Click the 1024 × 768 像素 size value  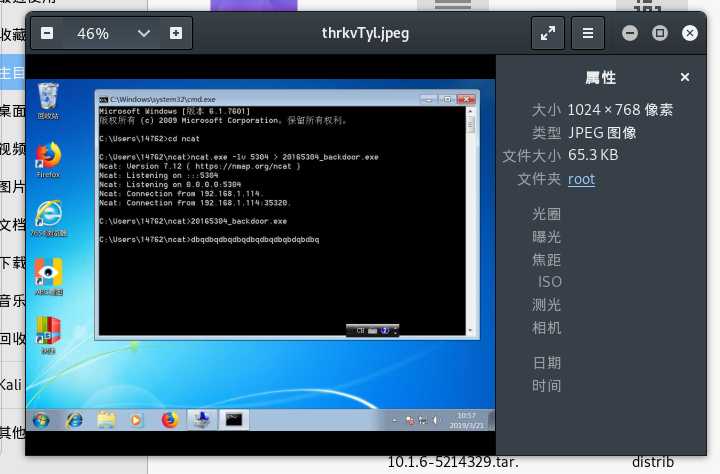click(620, 110)
